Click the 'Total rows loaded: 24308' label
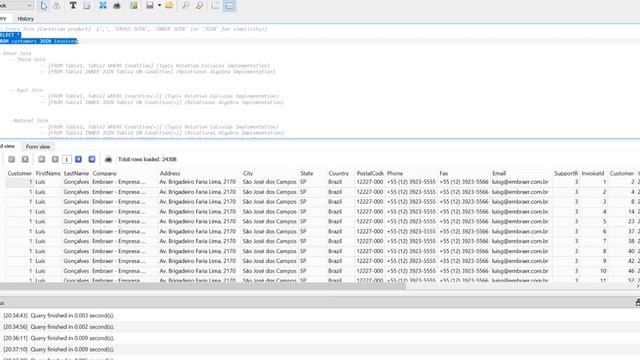Viewport: 640px width, 360px height. 147,160
